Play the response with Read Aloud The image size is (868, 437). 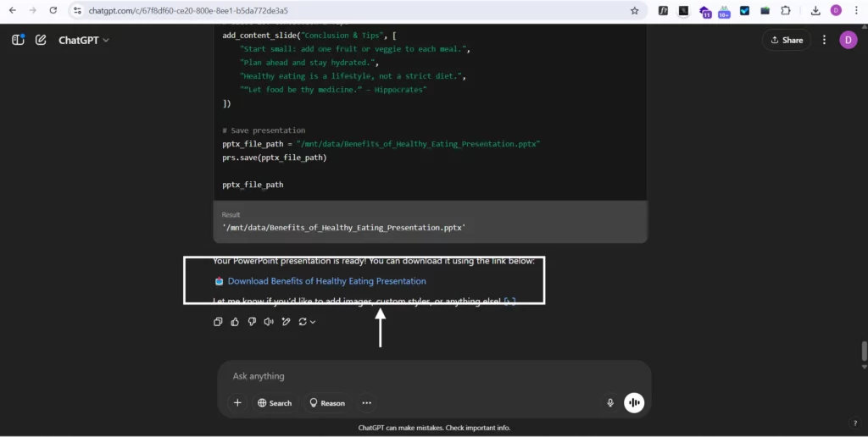(269, 322)
